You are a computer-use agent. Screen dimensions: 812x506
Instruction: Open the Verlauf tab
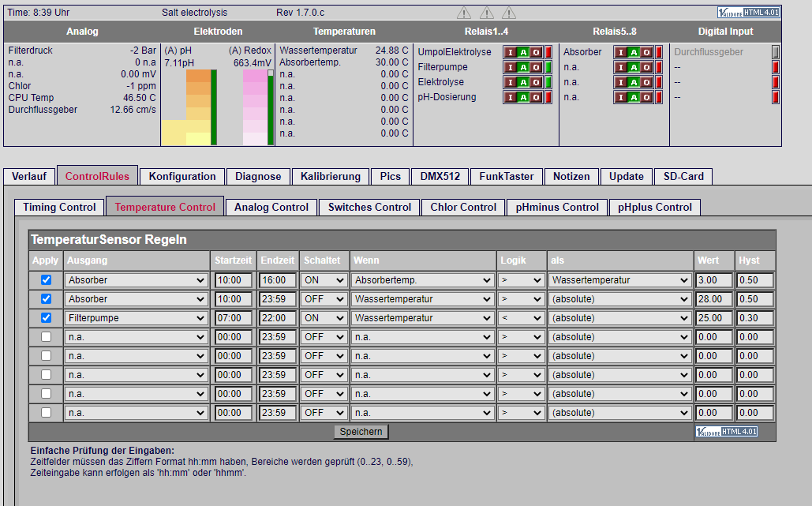tap(29, 176)
